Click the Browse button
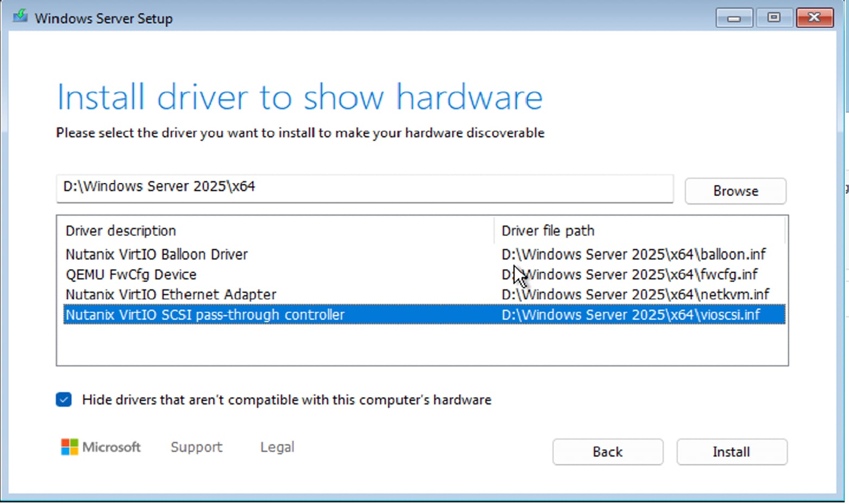The height and width of the screenshot is (504, 849). (x=735, y=191)
